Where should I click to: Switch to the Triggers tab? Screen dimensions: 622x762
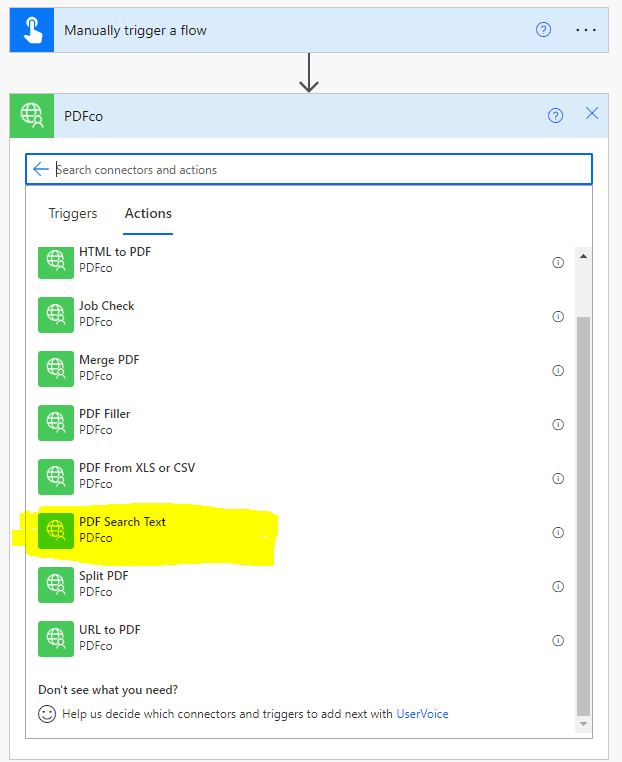[73, 213]
